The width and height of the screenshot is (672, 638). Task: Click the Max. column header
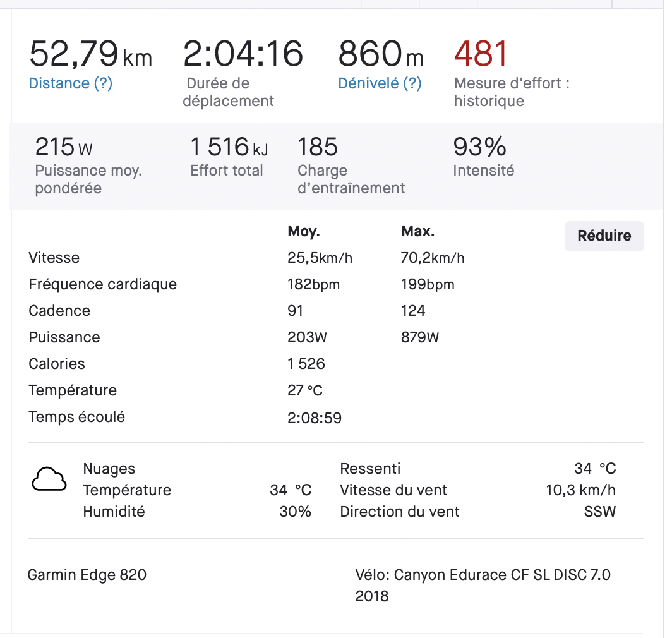click(417, 231)
